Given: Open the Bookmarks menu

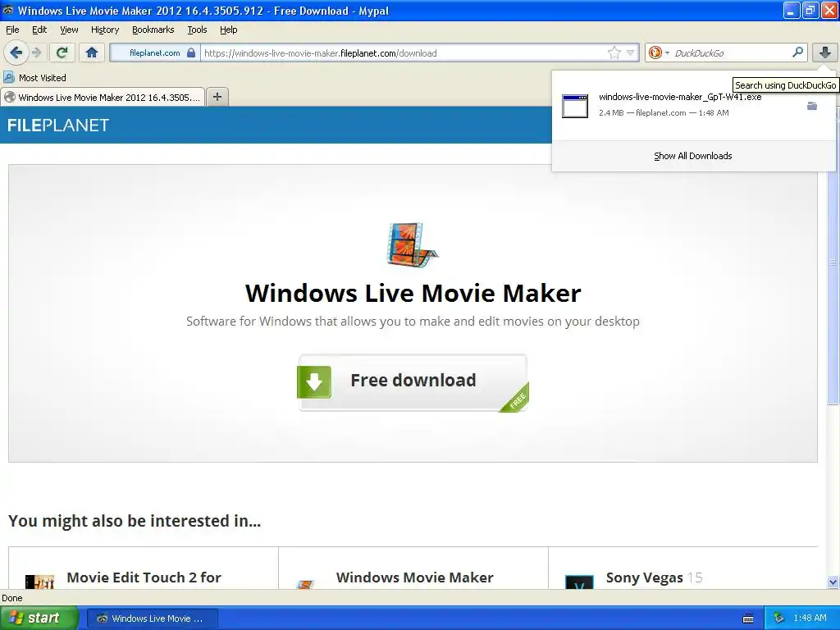Looking at the screenshot, I should click(x=153, y=30).
